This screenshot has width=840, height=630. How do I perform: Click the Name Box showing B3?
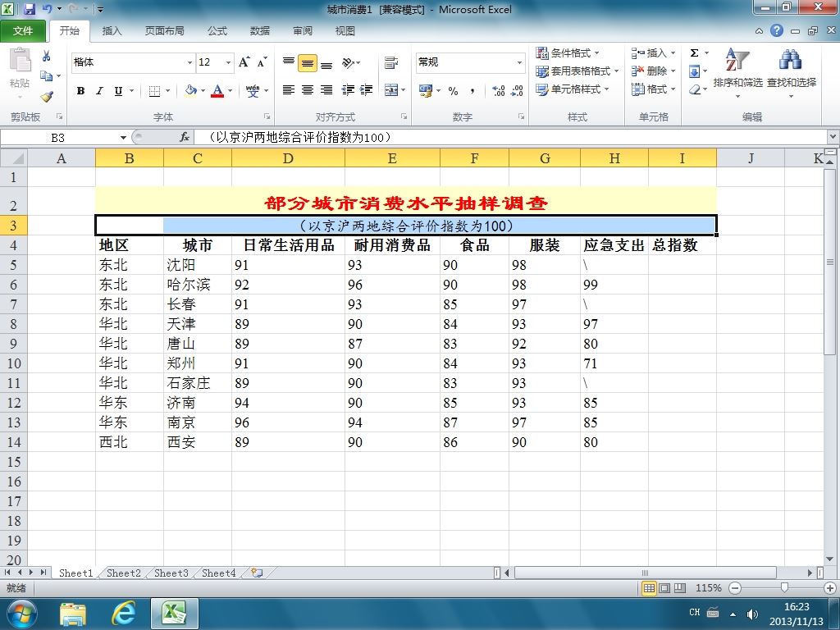click(x=58, y=138)
